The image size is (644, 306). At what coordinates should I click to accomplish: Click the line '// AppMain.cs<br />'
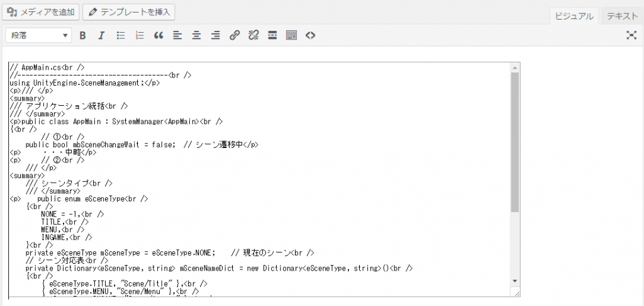(47, 67)
